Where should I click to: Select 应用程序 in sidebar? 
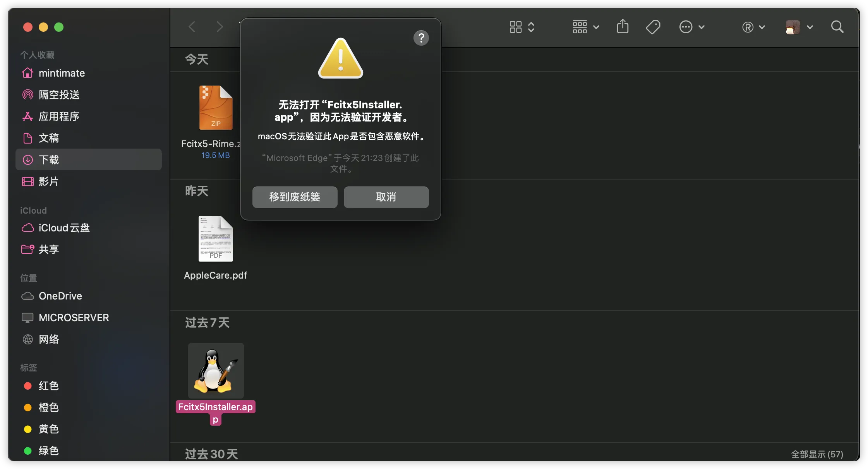(x=88, y=116)
